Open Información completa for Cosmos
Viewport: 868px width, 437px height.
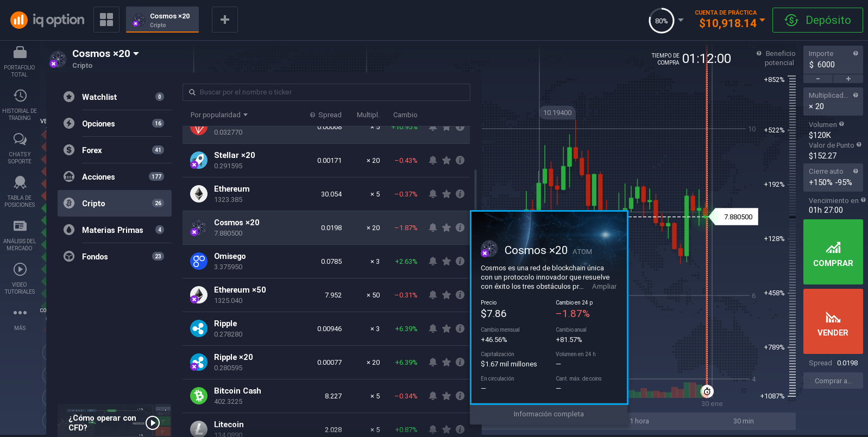coord(549,414)
